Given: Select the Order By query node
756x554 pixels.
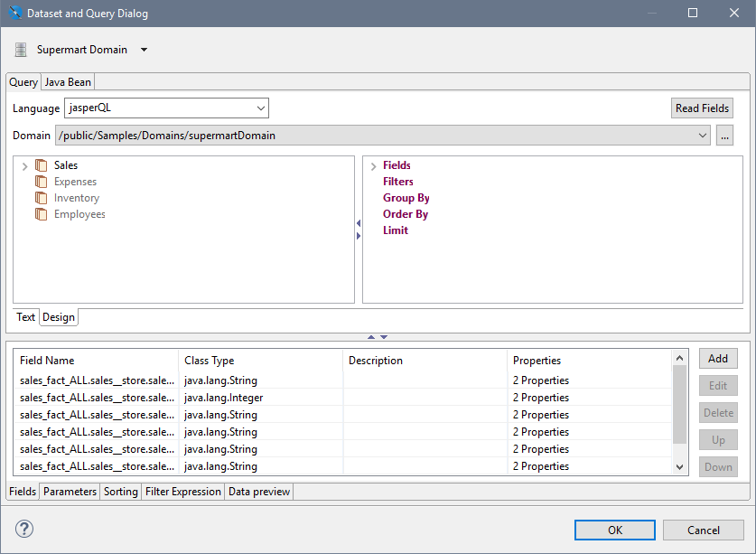Looking at the screenshot, I should pyautogui.click(x=406, y=214).
